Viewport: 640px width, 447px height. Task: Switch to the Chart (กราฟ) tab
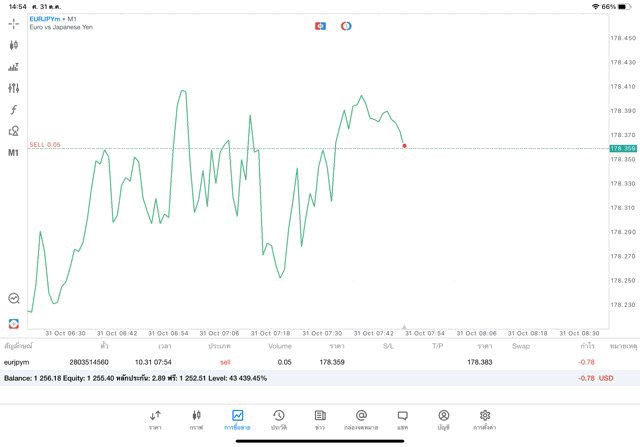click(196, 420)
